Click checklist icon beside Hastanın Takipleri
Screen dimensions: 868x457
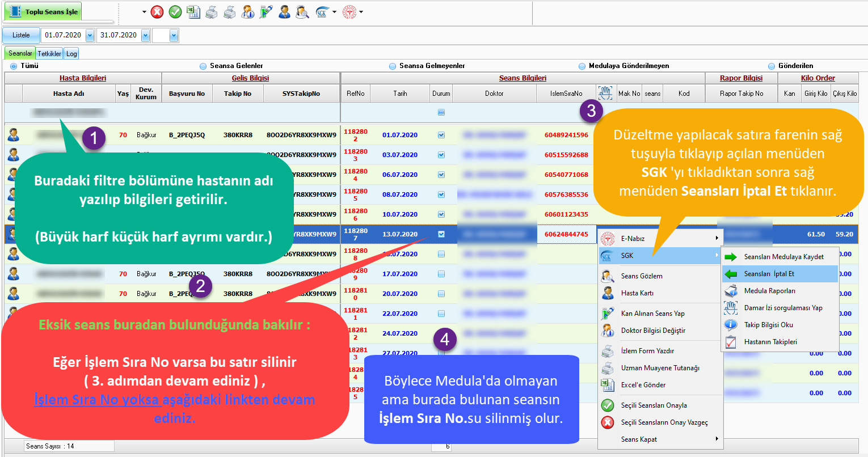(731, 342)
